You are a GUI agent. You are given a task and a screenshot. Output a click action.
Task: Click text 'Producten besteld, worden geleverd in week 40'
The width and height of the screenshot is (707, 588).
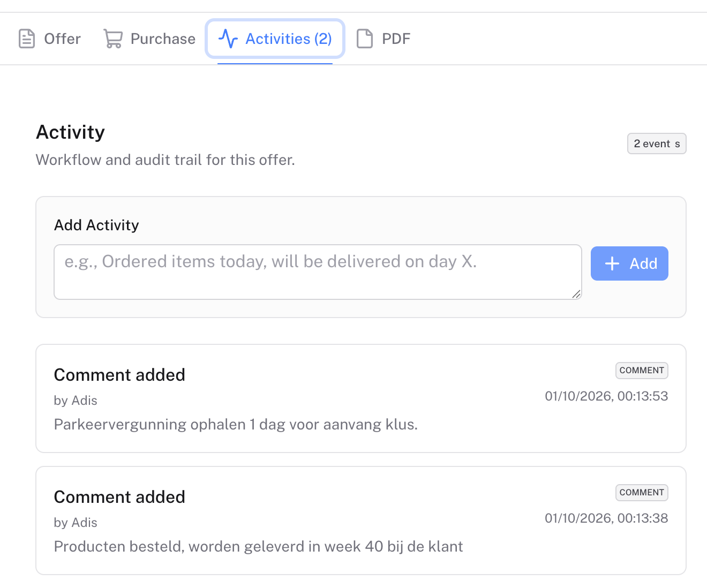(219, 547)
